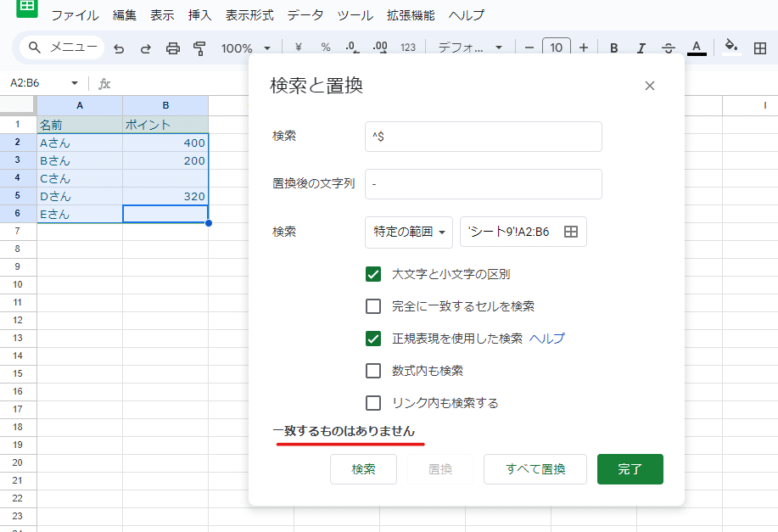Open the 拡張機能 menu
The height and width of the screenshot is (532, 778).
411,15
